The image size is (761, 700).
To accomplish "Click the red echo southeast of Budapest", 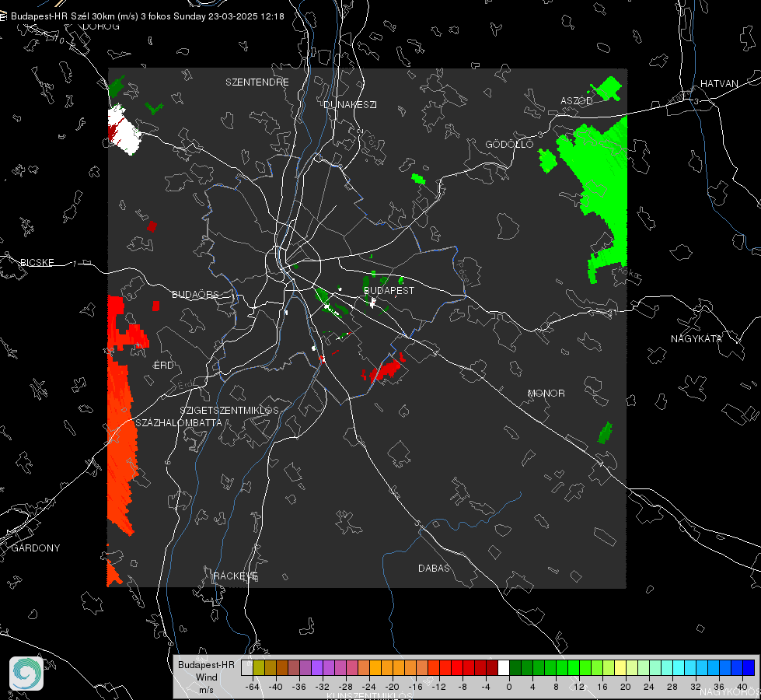I will pyautogui.click(x=384, y=369).
